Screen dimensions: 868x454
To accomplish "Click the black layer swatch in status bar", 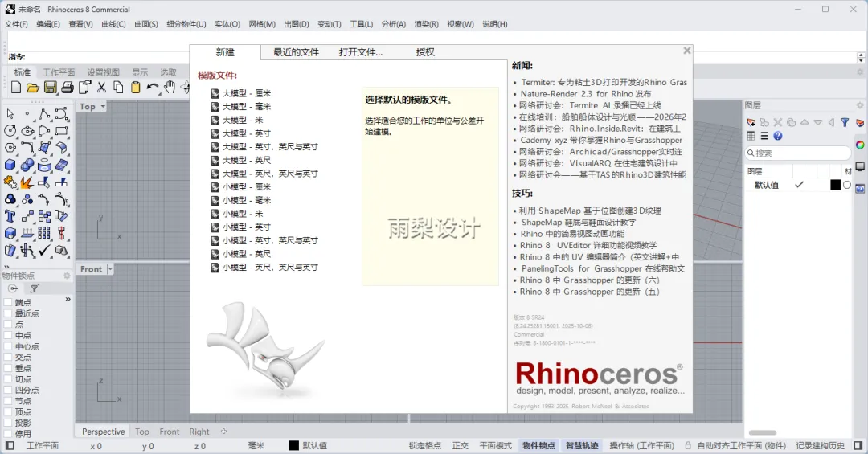I will point(294,445).
